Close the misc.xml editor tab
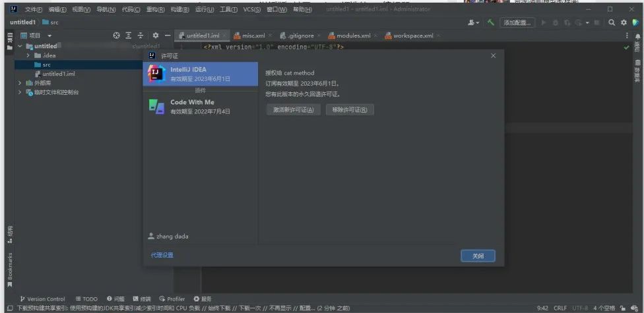This screenshot has height=313, width=644. pyautogui.click(x=269, y=36)
